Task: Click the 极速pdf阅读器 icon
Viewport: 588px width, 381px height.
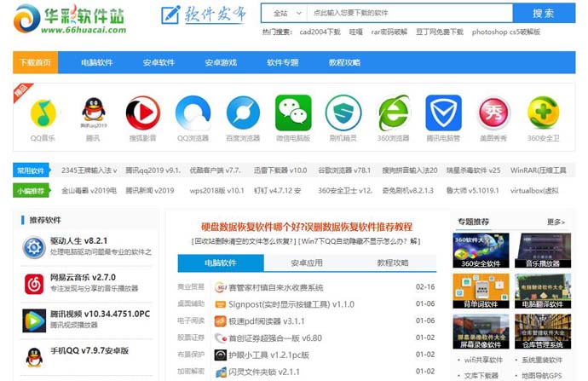Action: [220, 321]
